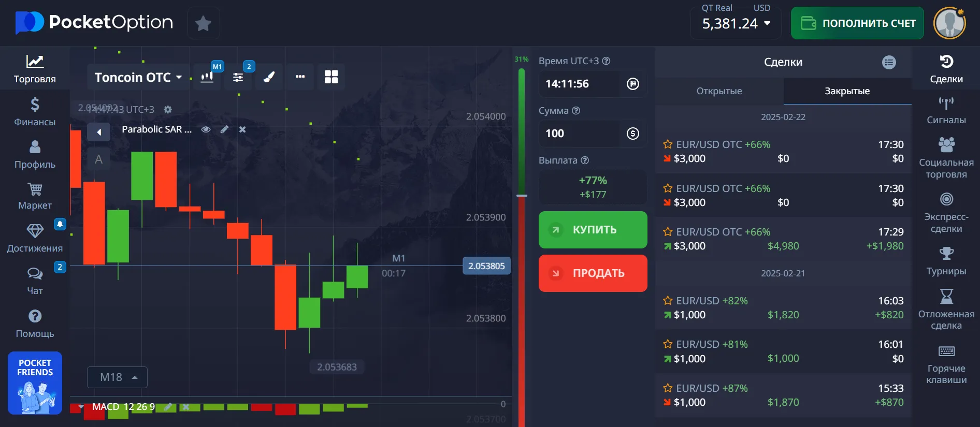Switch to the Открытые tab
This screenshot has width=980, height=427.
(x=719, y=91)
